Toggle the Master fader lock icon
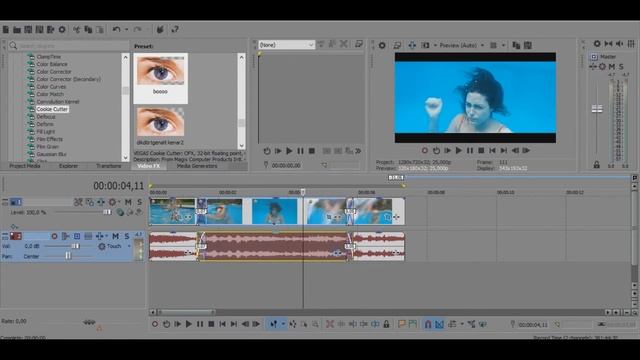Screen dimensions: 640x360 click(597, 165)
